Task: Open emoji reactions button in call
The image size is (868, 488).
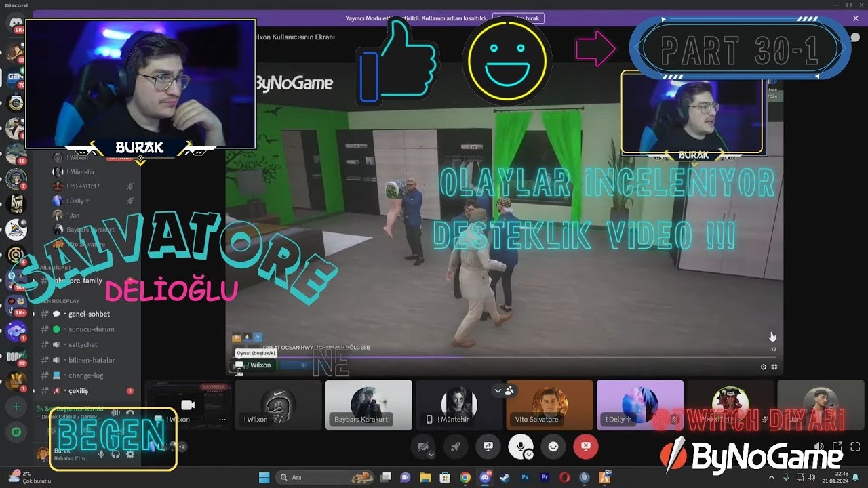Action: tap(553, 447)
